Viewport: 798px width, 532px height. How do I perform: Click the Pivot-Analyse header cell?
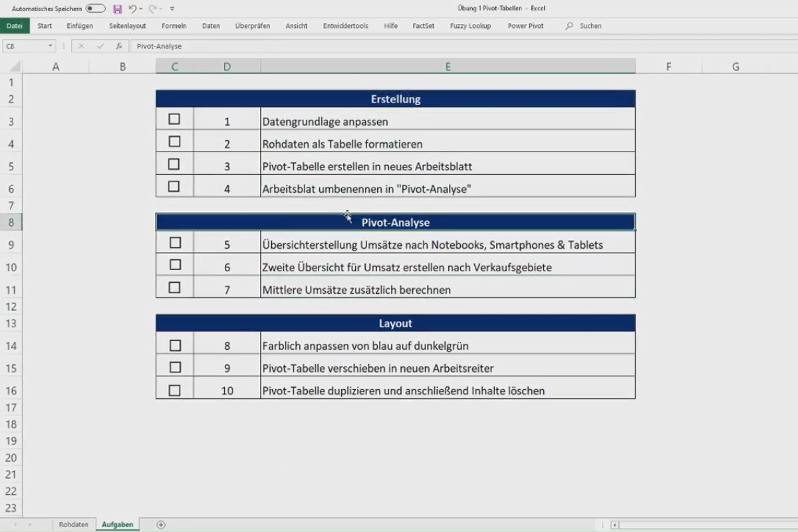[396, 222]
